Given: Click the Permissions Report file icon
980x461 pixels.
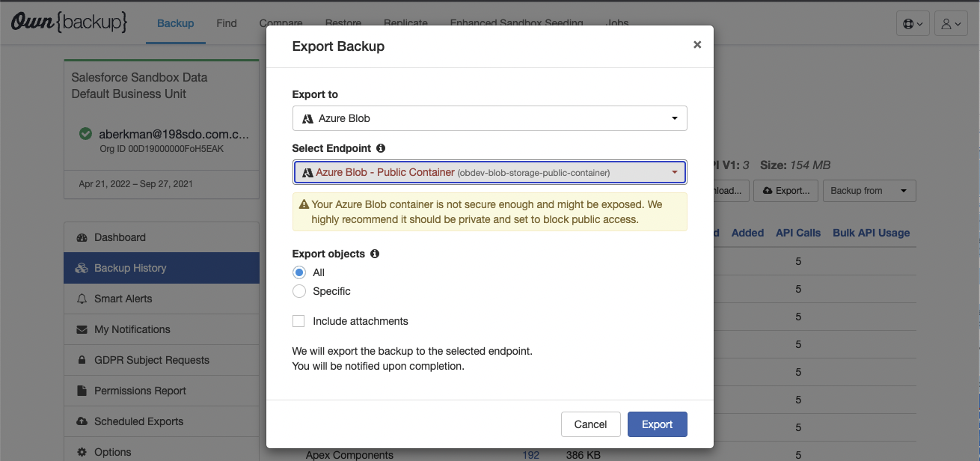Looking at the screenshot, I should click(x=82, y=391).
